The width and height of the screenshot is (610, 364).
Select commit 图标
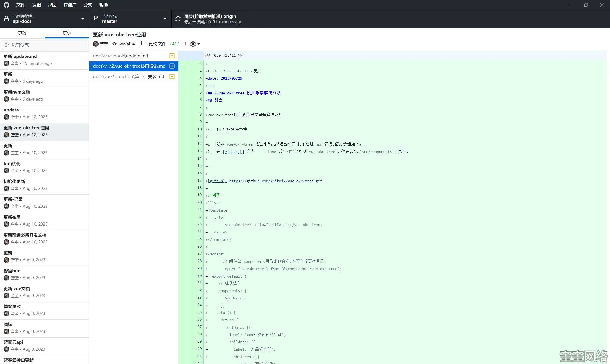click(x=45, y=329)
